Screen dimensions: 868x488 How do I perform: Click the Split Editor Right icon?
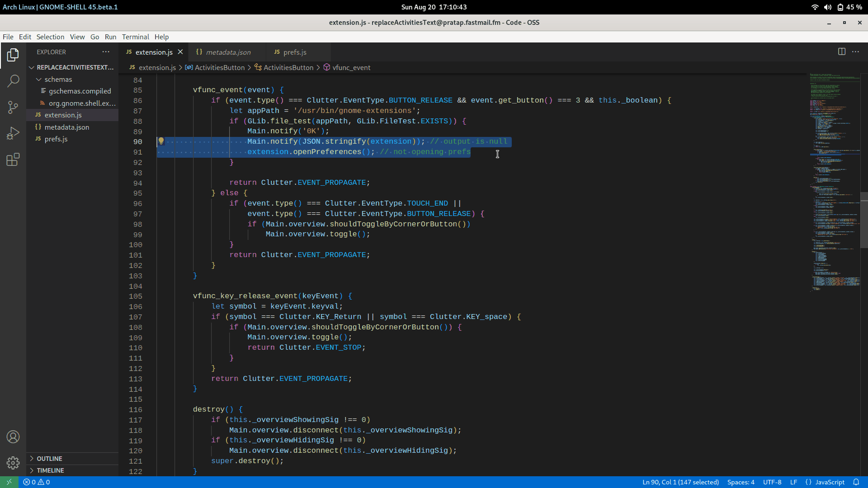[x=841, y=52]
